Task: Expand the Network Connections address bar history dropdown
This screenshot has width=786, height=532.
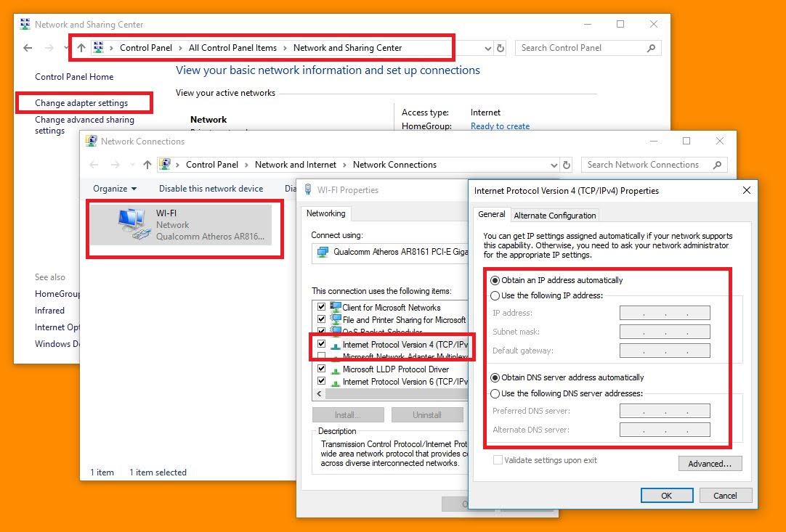Action: pyautogui.click(x=554, y=165)
